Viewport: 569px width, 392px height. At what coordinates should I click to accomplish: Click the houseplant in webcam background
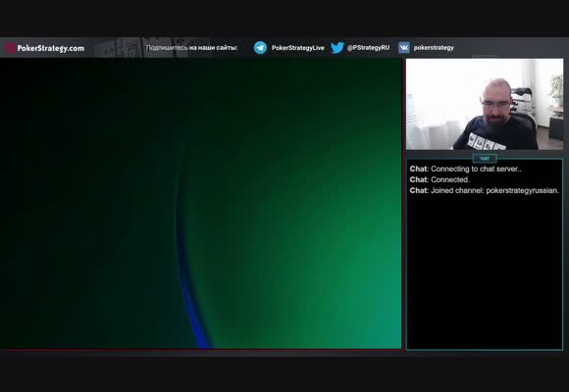click(556, 87)
